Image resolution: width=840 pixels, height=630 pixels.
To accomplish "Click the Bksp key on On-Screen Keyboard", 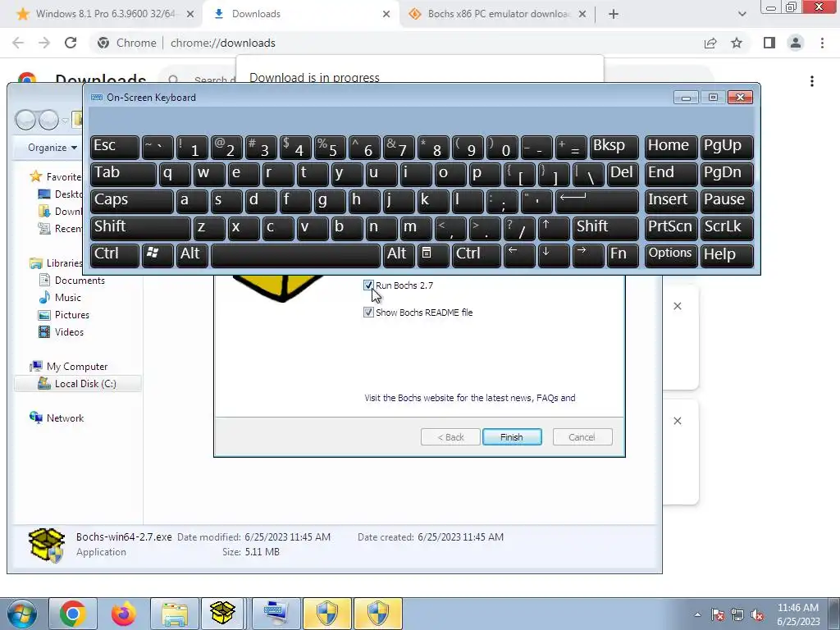I will click(614, 147).
